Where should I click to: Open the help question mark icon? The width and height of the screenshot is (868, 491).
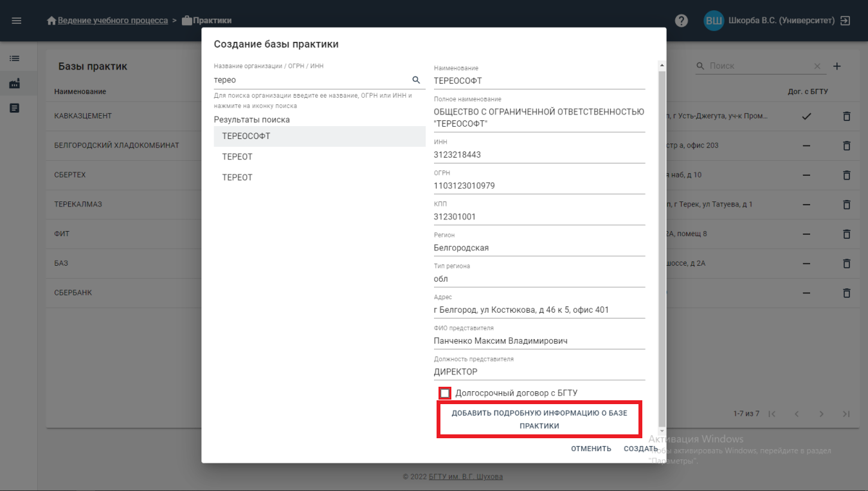tap(682, 21)
